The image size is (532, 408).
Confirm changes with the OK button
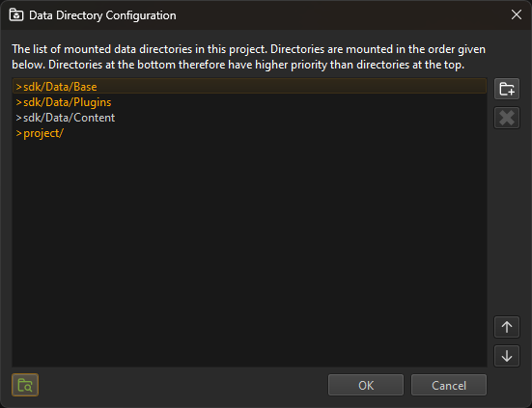[366, 385]
